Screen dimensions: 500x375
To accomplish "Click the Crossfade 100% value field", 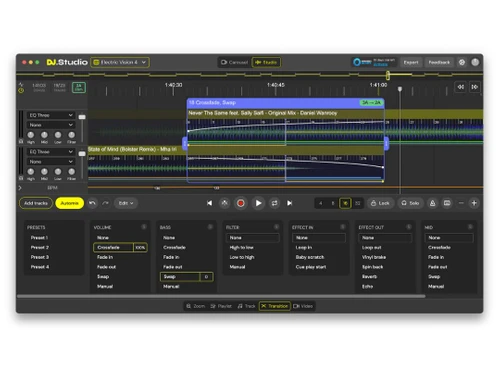I will (x=140, y=247).
